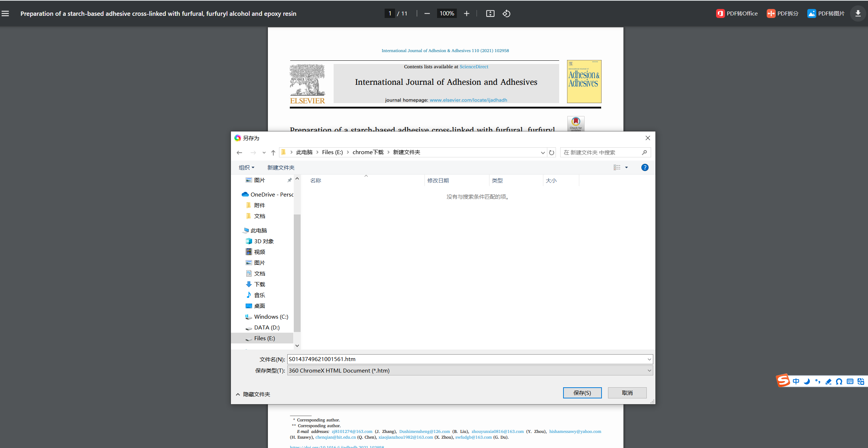Click the PDF viewer hamburger menu icon
This screenshot has width=868, height=448.
(5, 14)
